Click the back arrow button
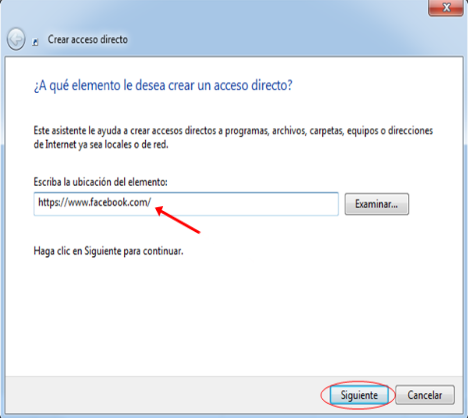This screenshot has height=418, width=468. (x=16, y=39)
